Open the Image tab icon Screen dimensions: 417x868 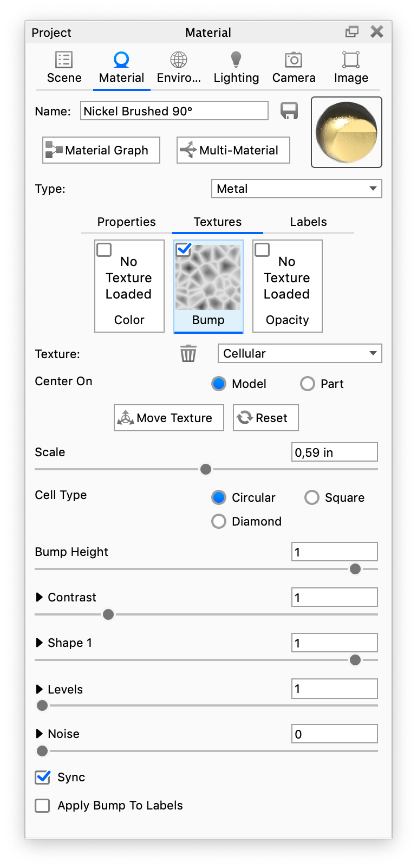point(351,60)
